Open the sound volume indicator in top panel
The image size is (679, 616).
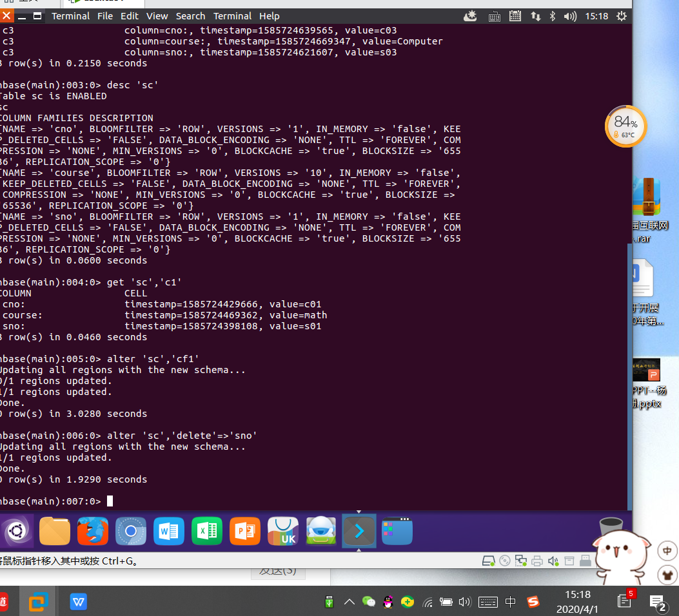click(x=570, y=17)
